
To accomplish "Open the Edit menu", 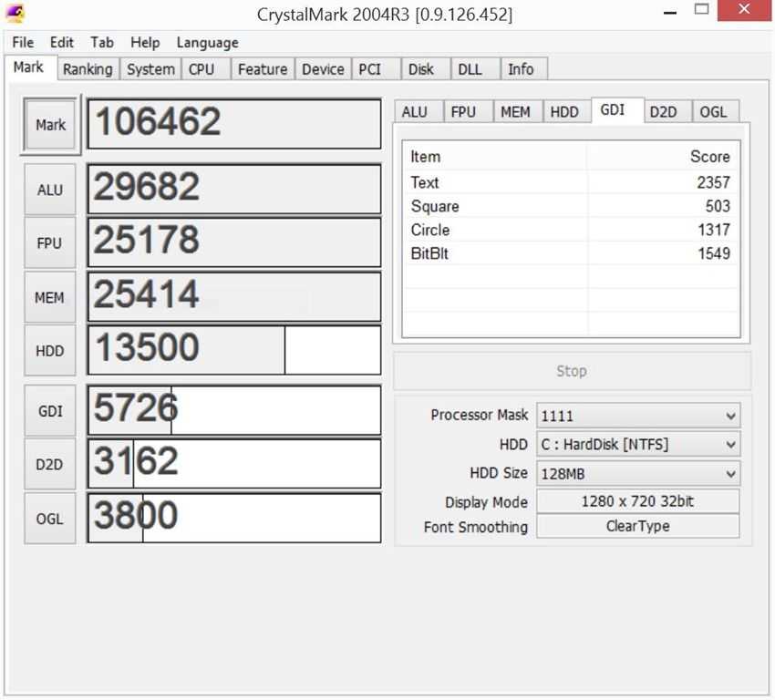I will tap(62, 43).
